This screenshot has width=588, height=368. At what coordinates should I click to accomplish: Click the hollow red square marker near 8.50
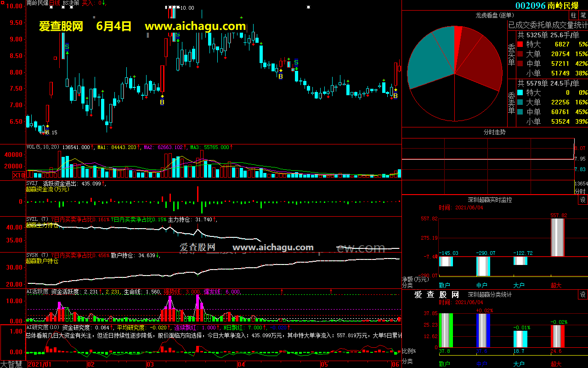pyautogui.click(x=55, y=58)
